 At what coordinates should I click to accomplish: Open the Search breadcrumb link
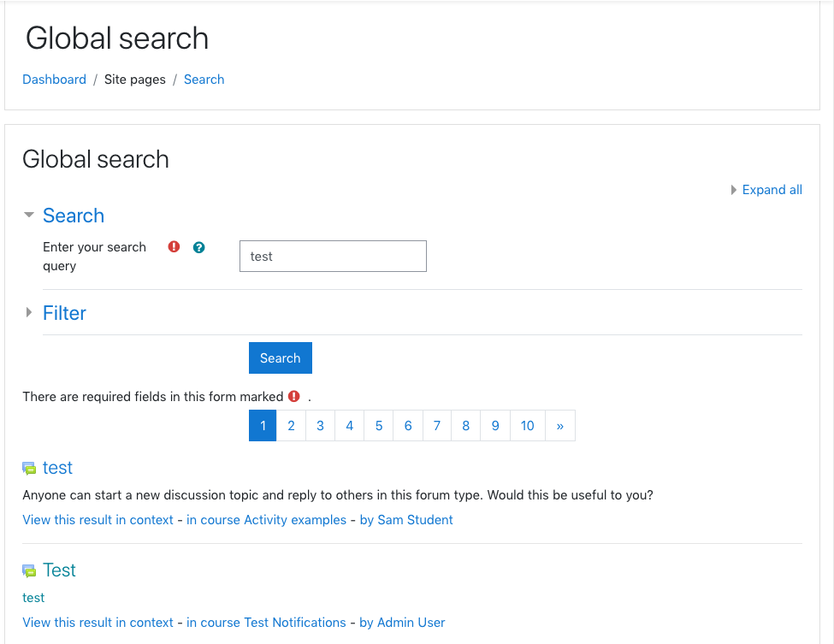[x=204, y=80]
